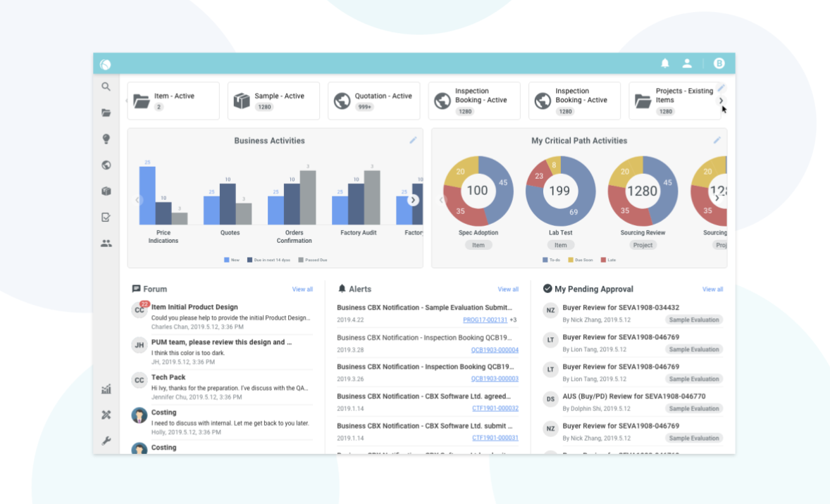This screenshot has width=830, height=504.
Task: Open the user profile icon in the header
Action: (x=687, y=63)
